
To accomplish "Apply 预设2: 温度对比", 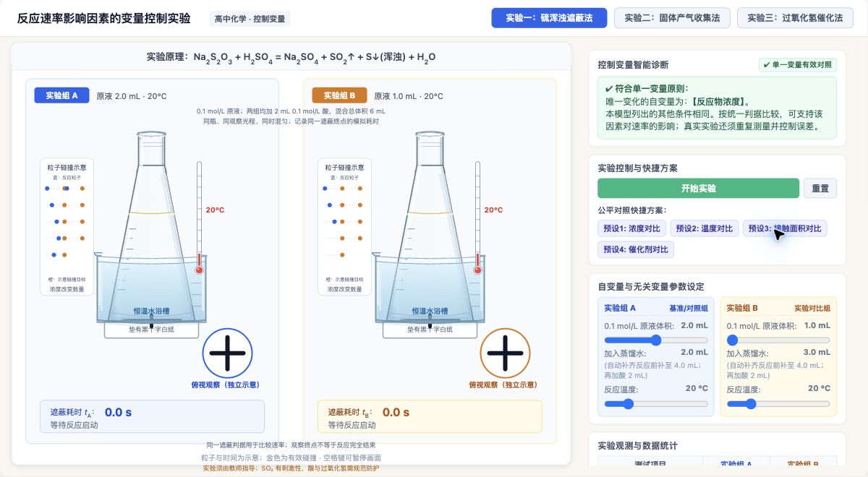I will coord(705,228).
